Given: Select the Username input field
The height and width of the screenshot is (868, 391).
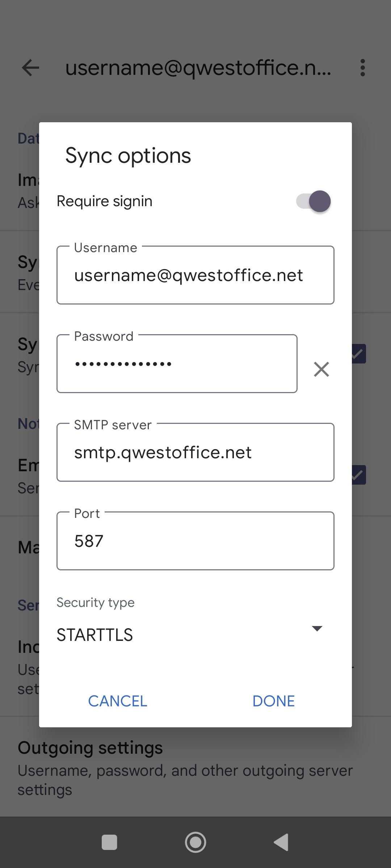Looking at the screenshot, I should [x=195, y=275].
